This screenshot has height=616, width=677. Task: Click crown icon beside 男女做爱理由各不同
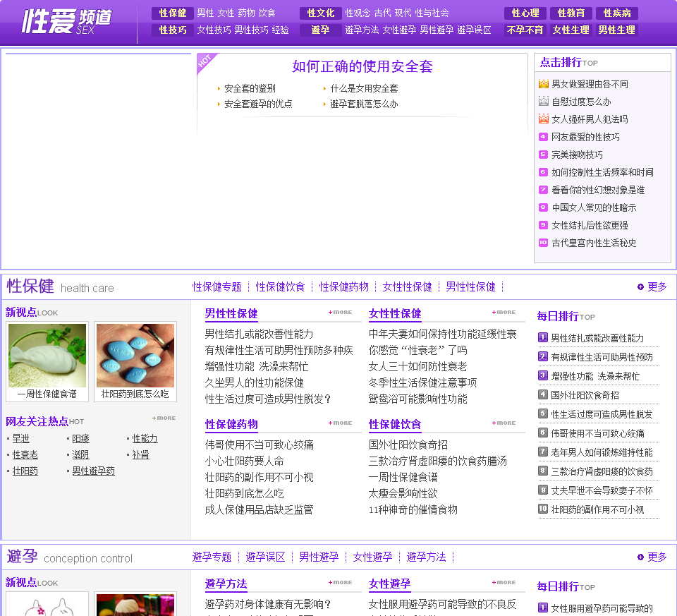click(544, 84)
